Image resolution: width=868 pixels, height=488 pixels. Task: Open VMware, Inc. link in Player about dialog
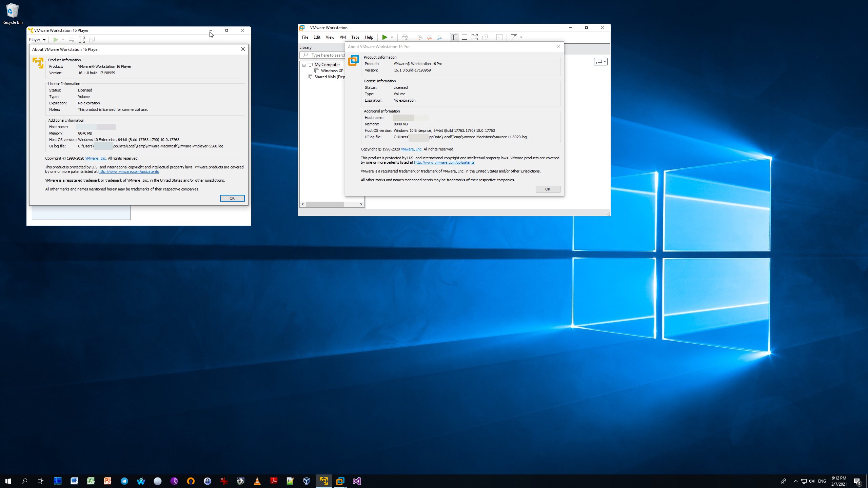coord(96,158)
